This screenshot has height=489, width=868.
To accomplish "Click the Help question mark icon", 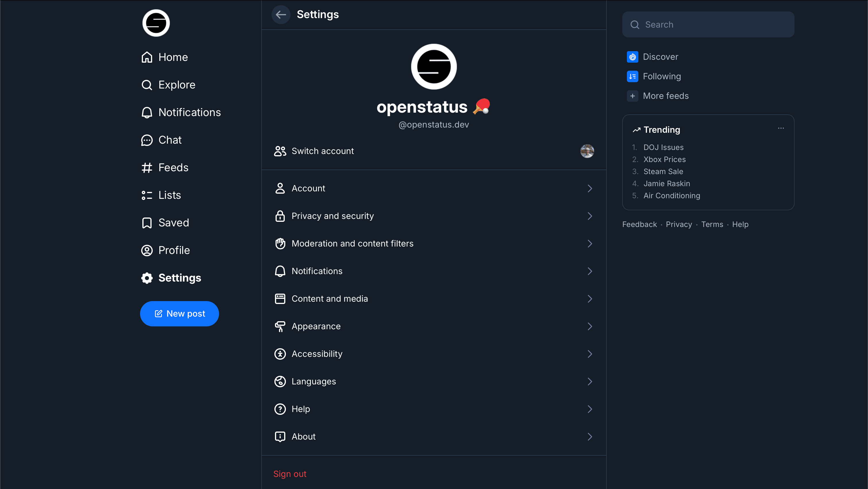I will (280, 409).
